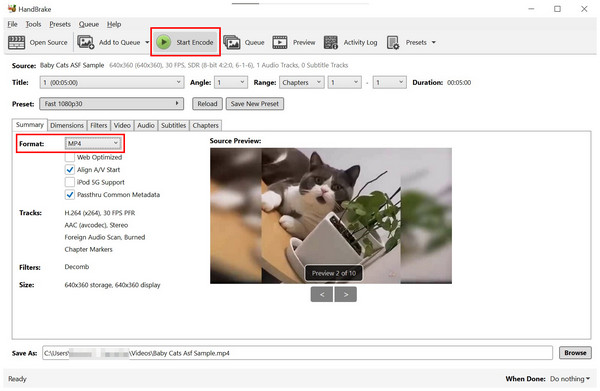
Task: Click the Chapter Markers text
Action: pos(88,249)
